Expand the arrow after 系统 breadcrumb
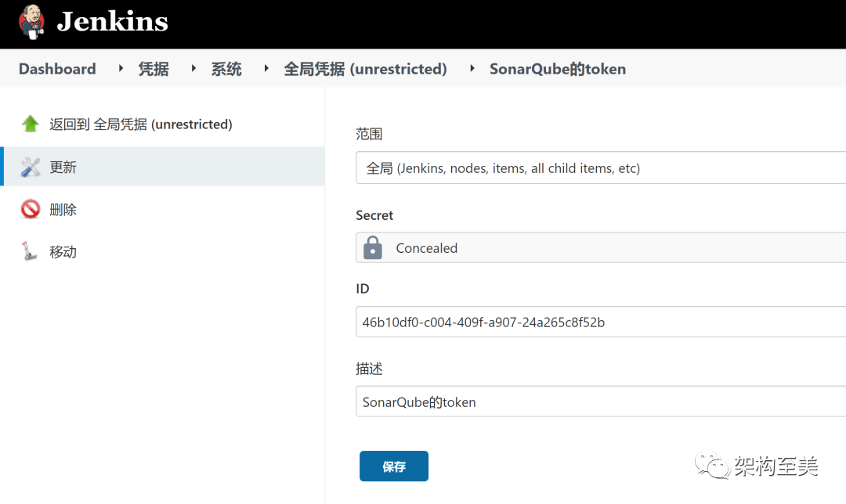The width and height of the screenshot is (846, 504). [266, 69]
